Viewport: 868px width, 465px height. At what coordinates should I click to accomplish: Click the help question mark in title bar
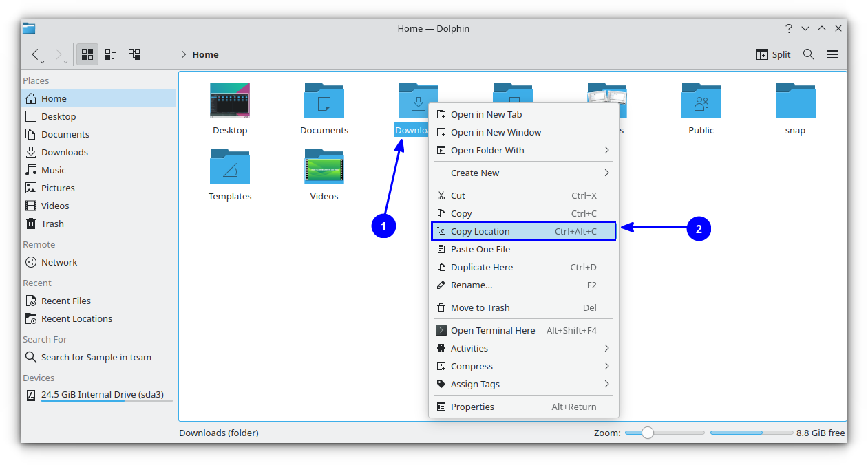click(x=789, y=28)
